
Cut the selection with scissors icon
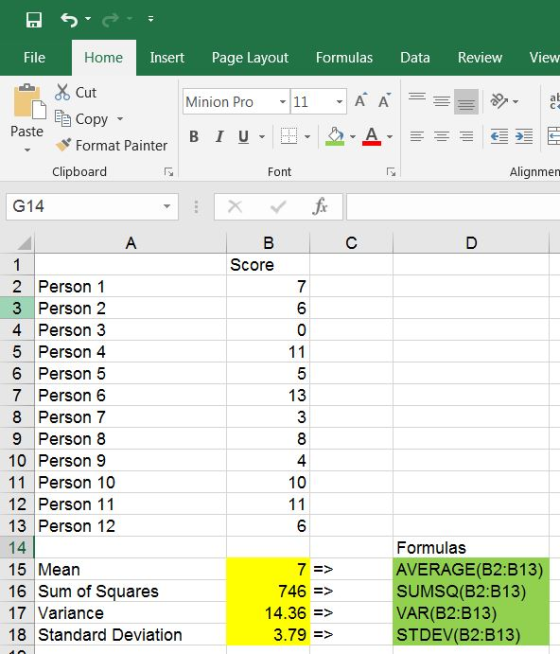tap(75, 92)
